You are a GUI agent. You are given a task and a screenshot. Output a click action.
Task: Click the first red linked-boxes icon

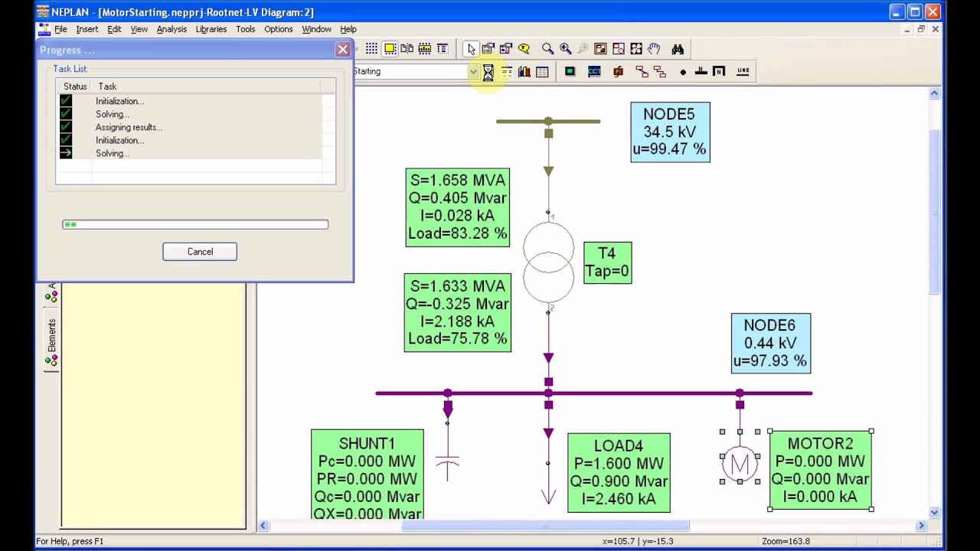tap(642, 71)
